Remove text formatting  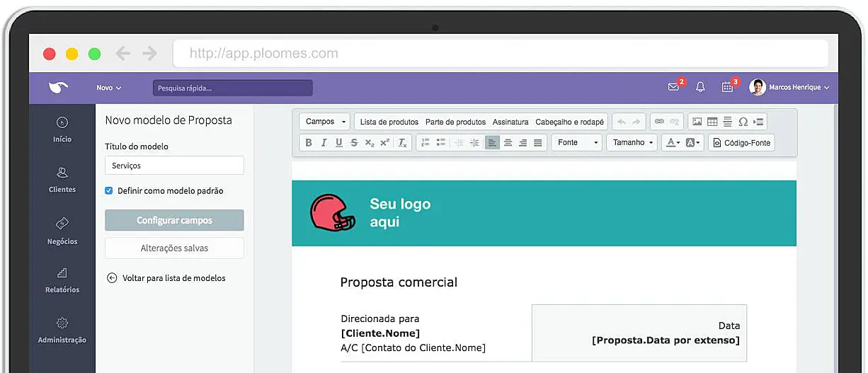tap(402, 143)
